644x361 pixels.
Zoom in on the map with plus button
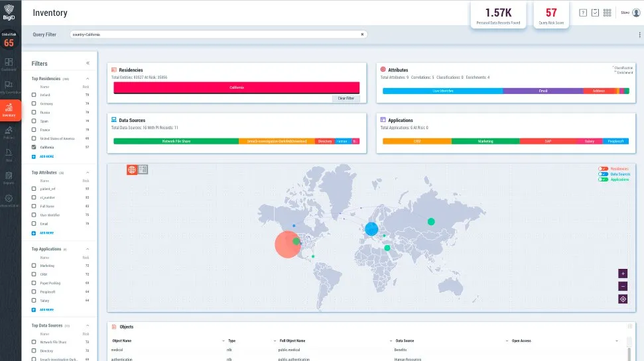coord(622,273)
